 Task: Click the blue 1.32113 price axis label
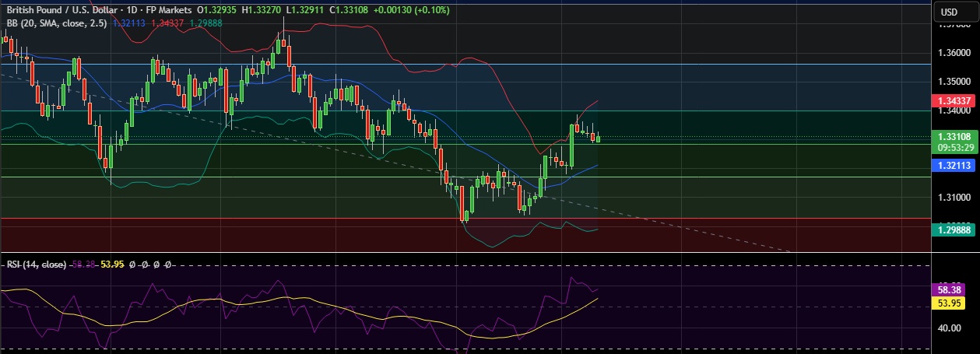pos(954,166)
